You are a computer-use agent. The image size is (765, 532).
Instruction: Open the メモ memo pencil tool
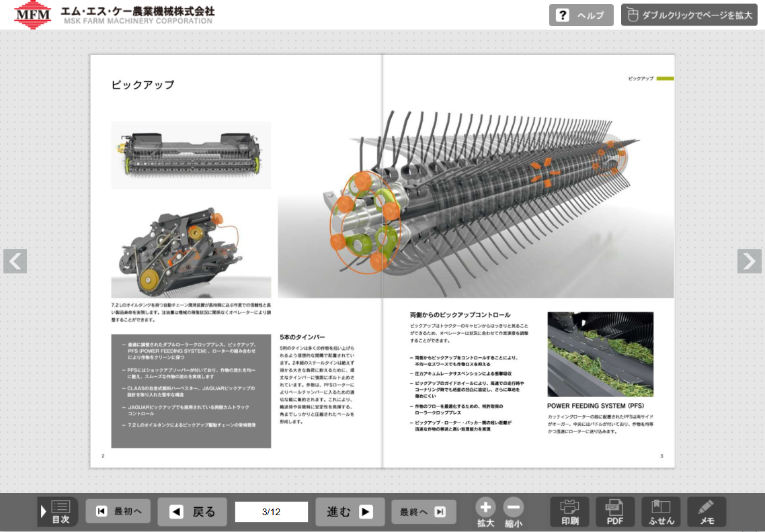pos(707,512)
